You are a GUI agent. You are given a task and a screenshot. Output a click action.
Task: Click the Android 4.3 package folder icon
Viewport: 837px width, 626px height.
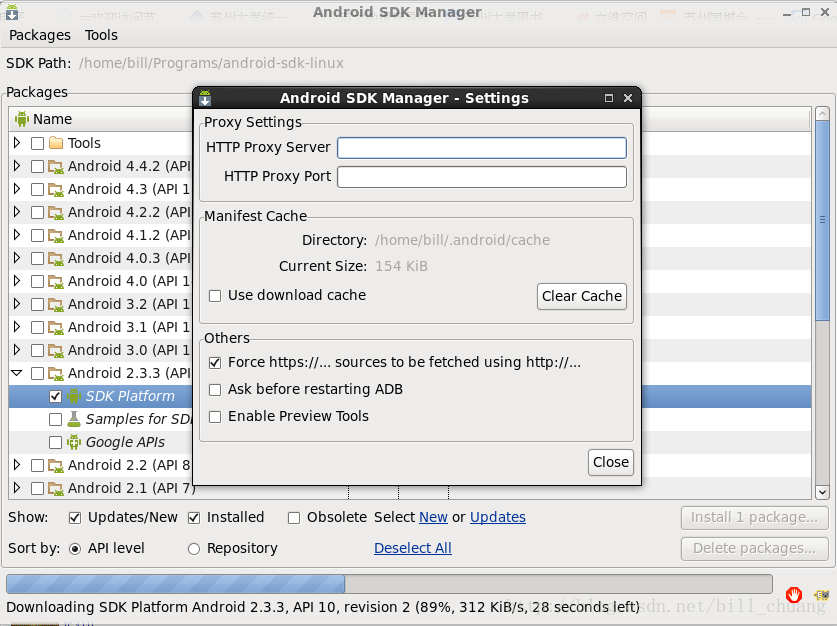tap(56, 189)
